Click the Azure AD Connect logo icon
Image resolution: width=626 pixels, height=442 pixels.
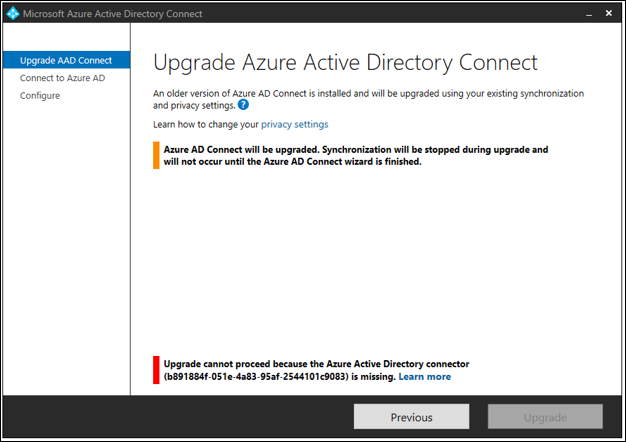click(x=12, y=14)
